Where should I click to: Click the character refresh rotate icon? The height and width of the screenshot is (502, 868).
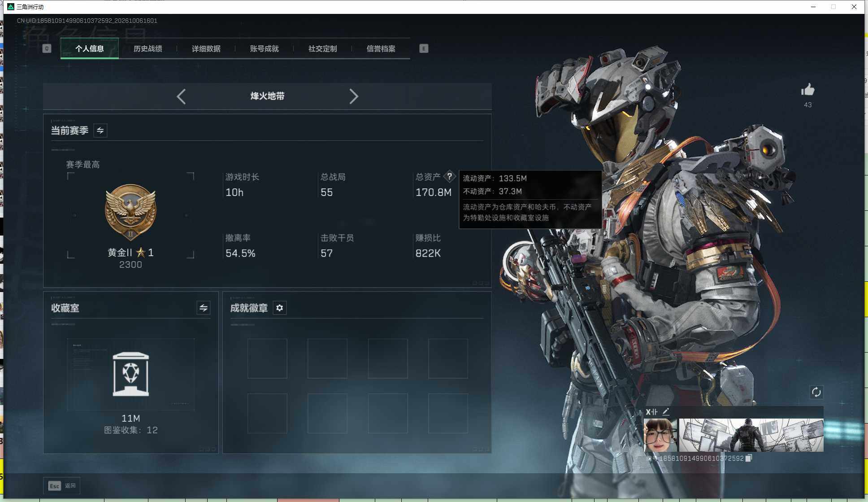pos(816,392)
